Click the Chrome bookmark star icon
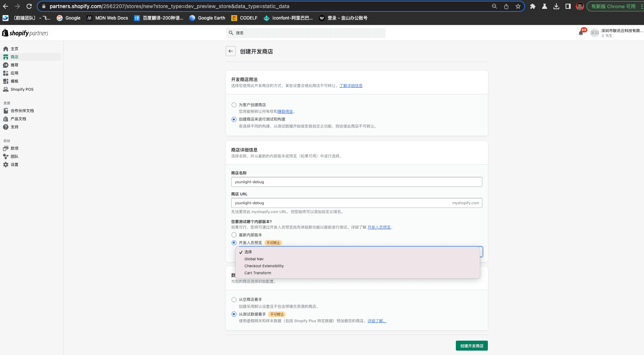Image resolution: width=644 pixels, height=355 pixels. click(x=518, y=6)
